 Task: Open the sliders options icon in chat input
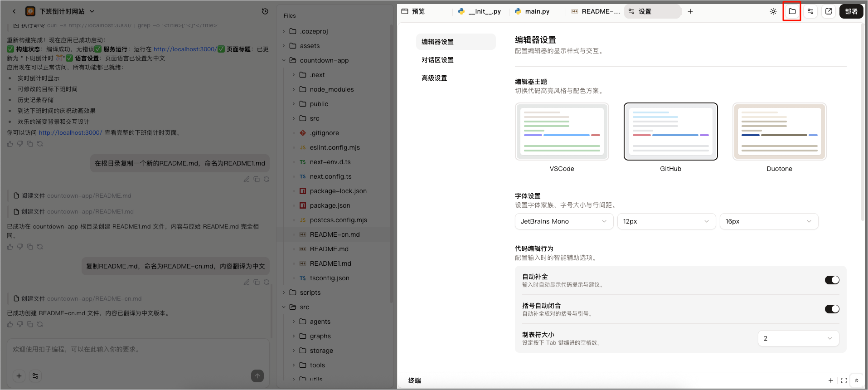coord(35,376)
